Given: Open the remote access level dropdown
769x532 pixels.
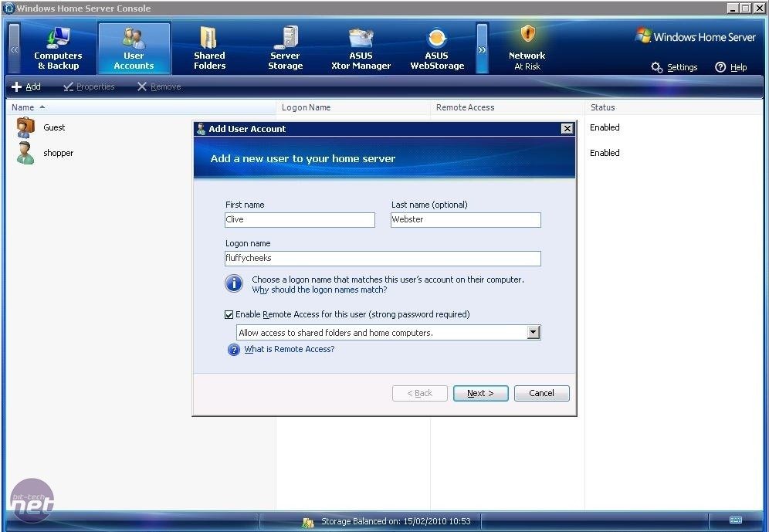Looking at the screenshot, I should tap(534, 333).
